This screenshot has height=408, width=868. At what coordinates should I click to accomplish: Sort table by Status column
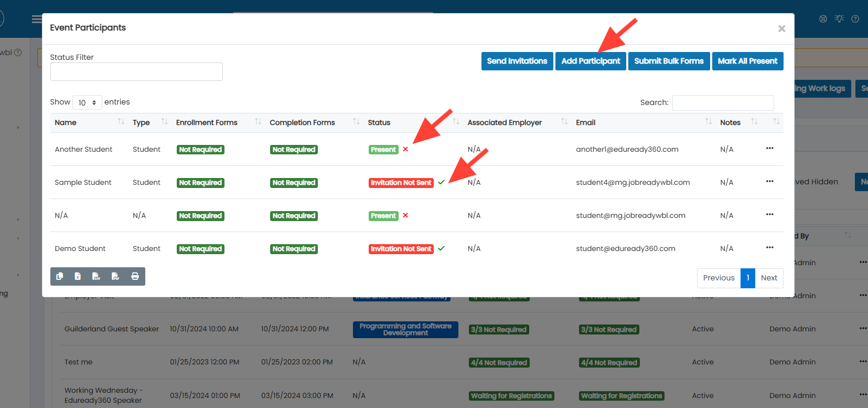(413, 122)
